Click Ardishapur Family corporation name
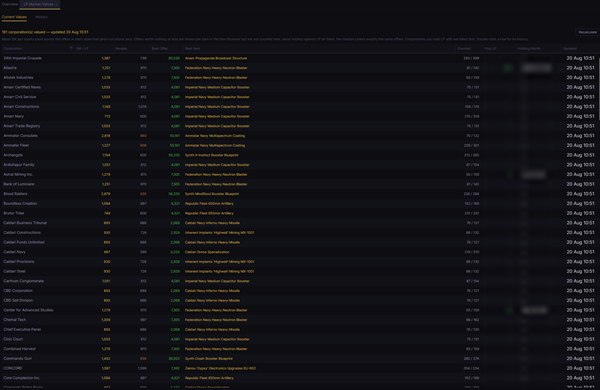 pyautogui.click(x=19, y=165)
